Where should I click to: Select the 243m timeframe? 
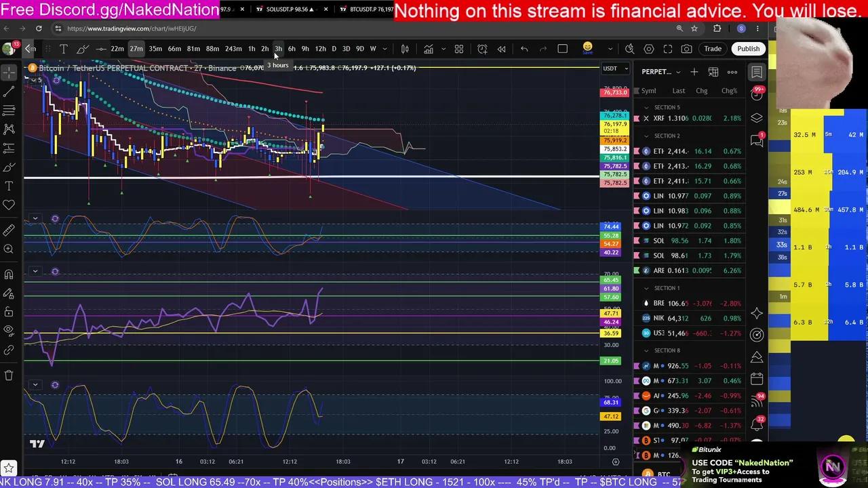233,49
